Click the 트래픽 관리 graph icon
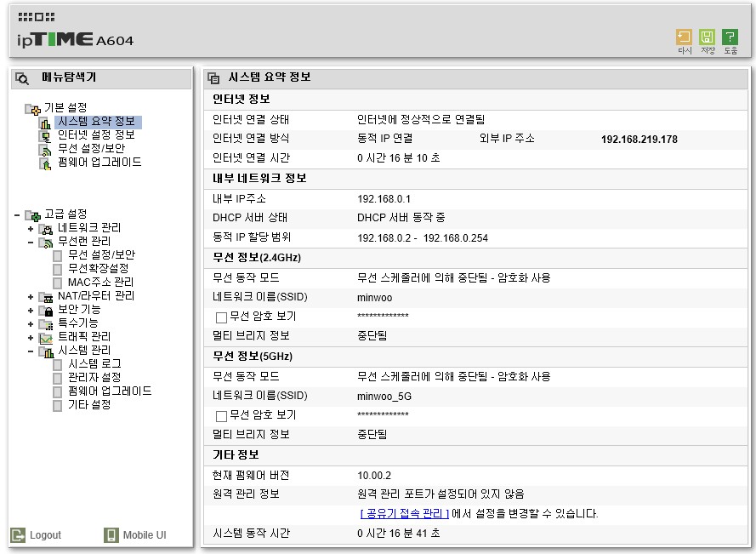 (x=46, y=339)
